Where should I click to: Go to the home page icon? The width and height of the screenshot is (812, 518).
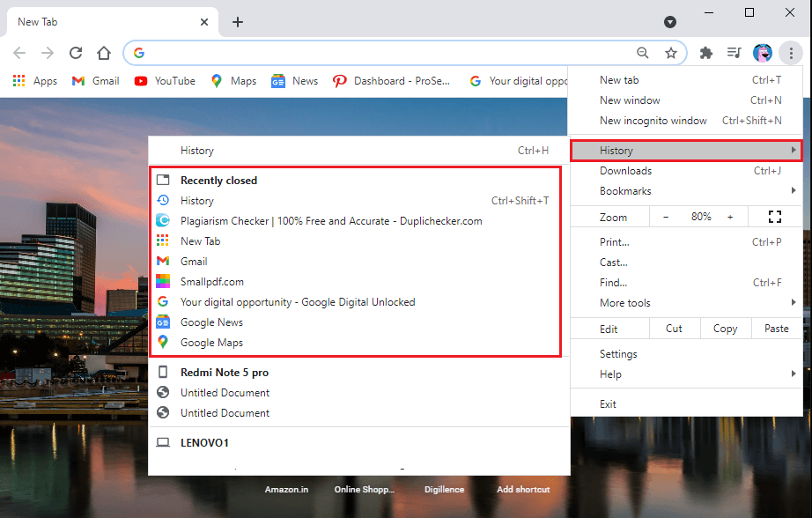104,53
